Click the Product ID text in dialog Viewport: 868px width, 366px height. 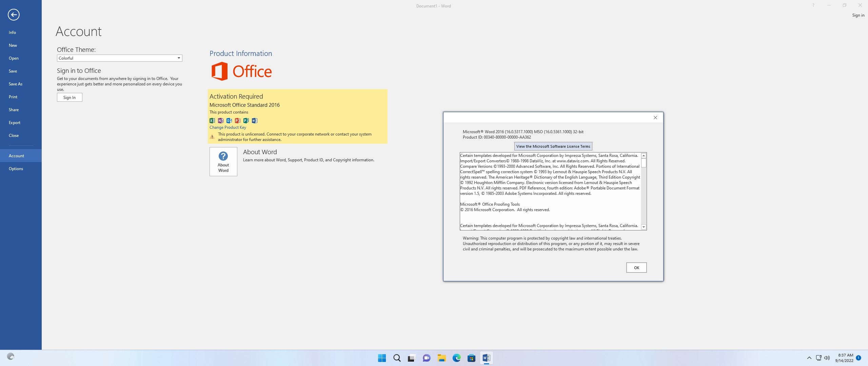coord(497,137)
